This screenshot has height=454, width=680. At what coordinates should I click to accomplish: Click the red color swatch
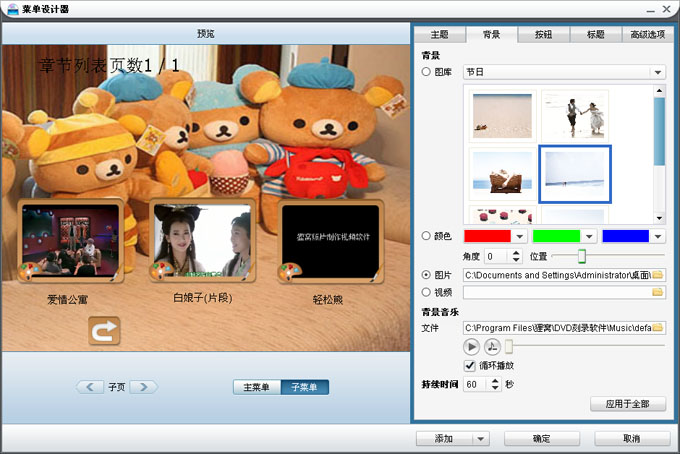click(487, 236)
